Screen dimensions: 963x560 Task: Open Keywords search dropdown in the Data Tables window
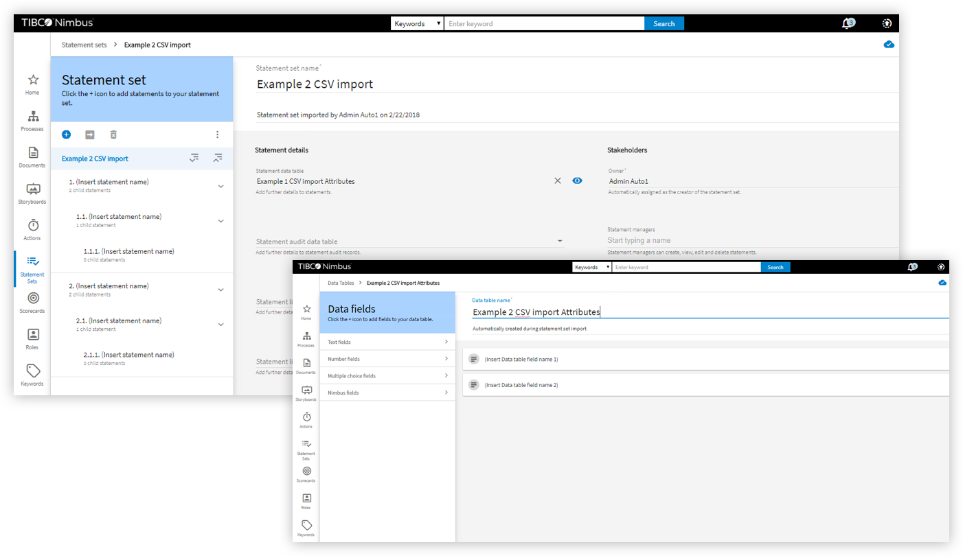(x=592, y=267)
